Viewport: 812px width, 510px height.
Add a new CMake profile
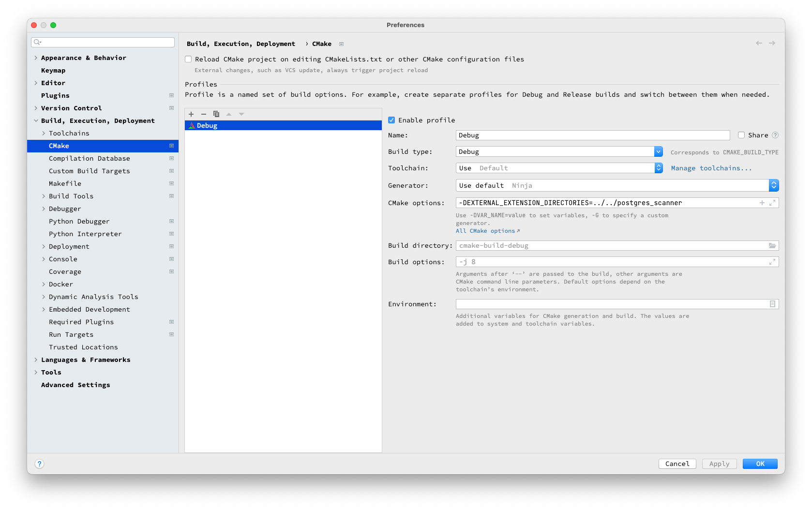pyautogui.click(x=191, y=114)
